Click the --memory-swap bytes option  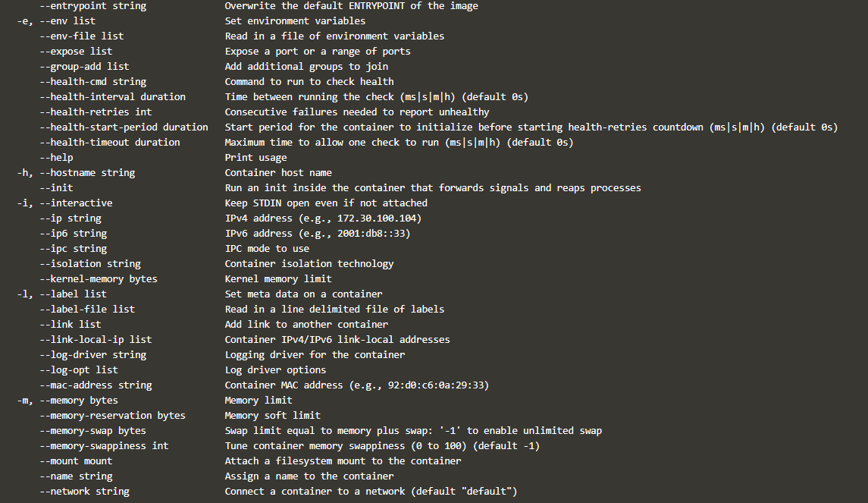(x=92, y=431)
